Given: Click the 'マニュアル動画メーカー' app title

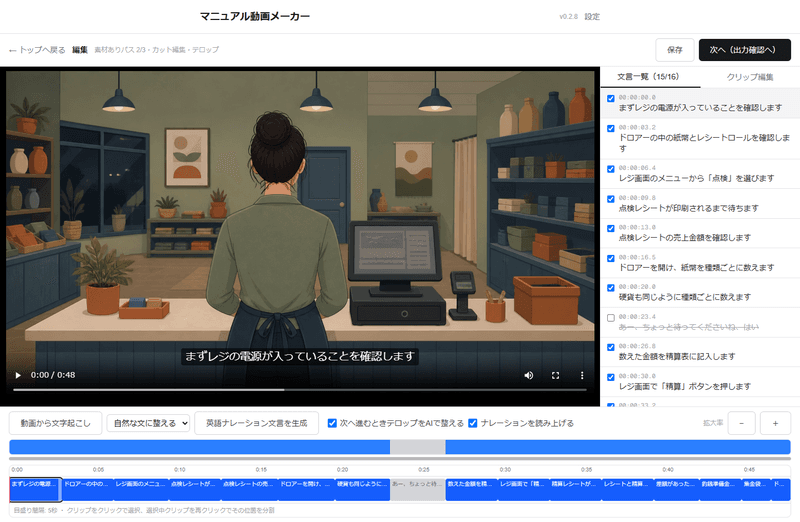Looking at the screenshot, I should [x=255, y=16].
